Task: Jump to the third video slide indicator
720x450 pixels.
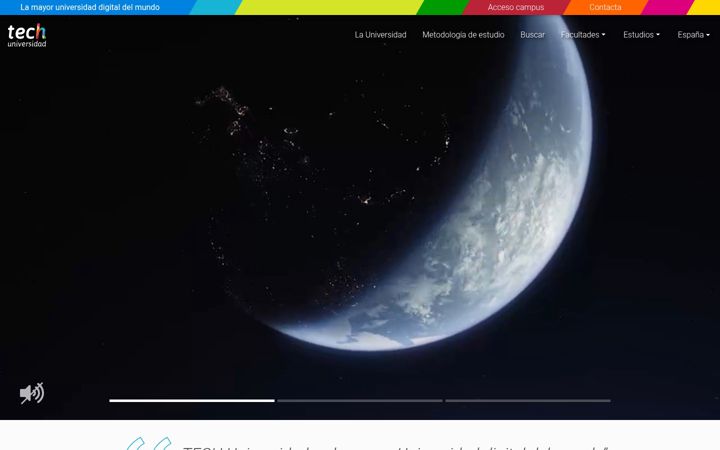Action: (528, 401)
